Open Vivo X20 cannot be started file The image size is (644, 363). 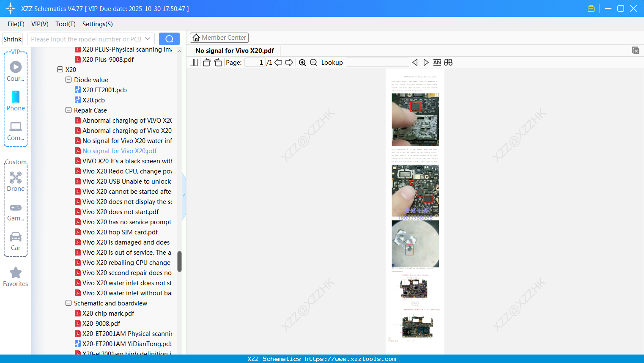(127, 191)
